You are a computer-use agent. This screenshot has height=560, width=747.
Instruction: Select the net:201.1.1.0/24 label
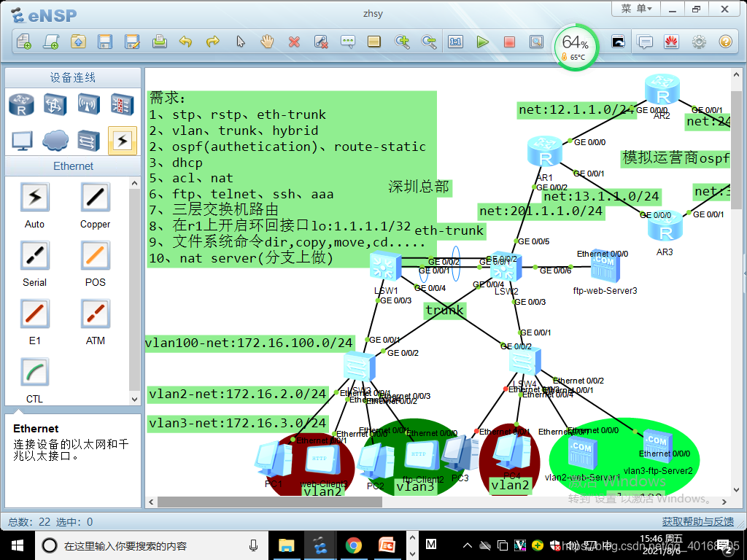(x=541, y=211)
